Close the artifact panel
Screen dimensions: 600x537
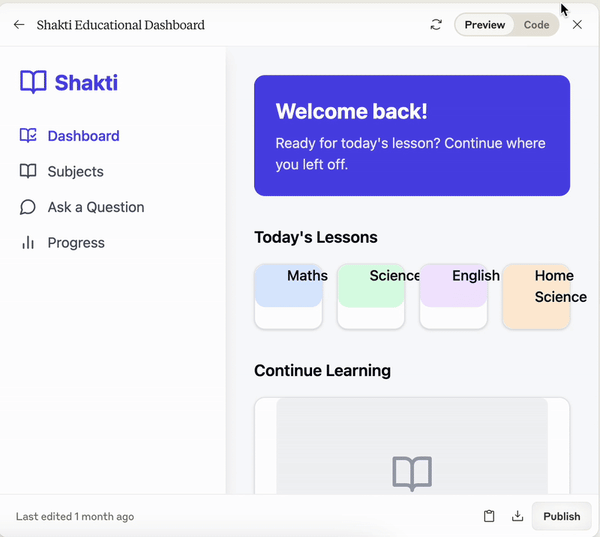[577, 25]
